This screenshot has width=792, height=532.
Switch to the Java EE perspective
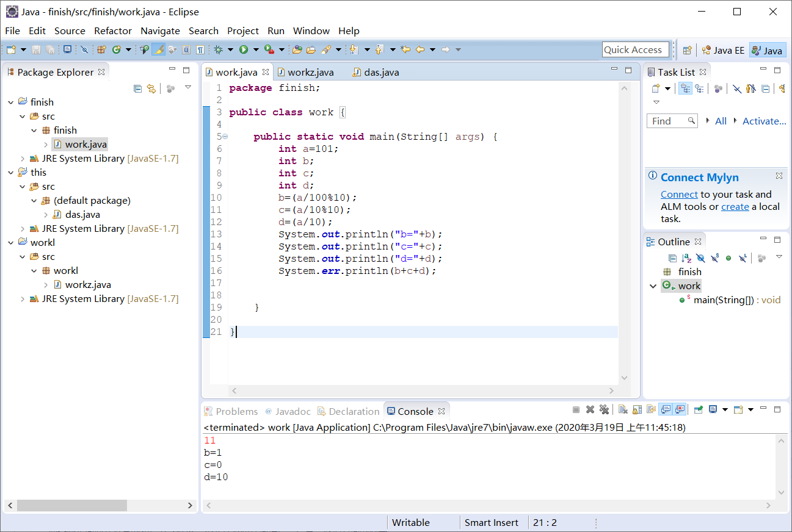(723, 50)
